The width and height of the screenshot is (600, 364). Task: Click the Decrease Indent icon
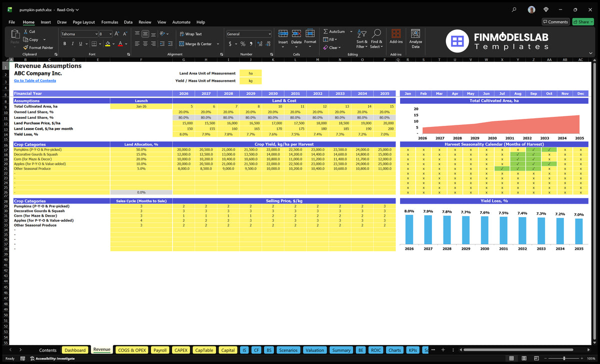[163, 44]
